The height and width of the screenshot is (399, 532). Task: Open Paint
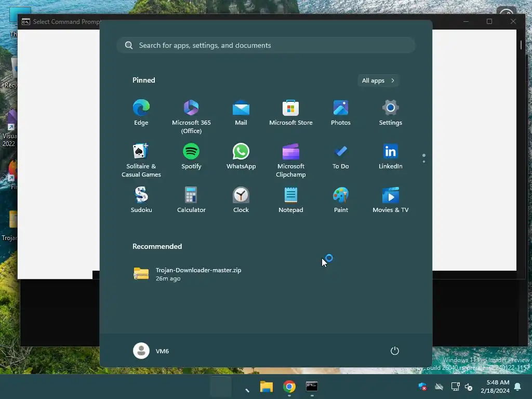tap(341, 200)
